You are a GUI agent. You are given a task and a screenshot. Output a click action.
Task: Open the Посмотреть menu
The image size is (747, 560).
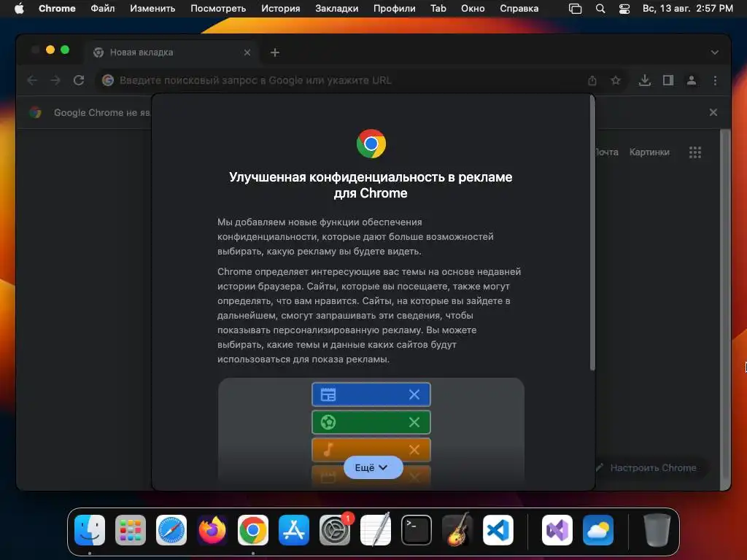(x=218, y=9)
